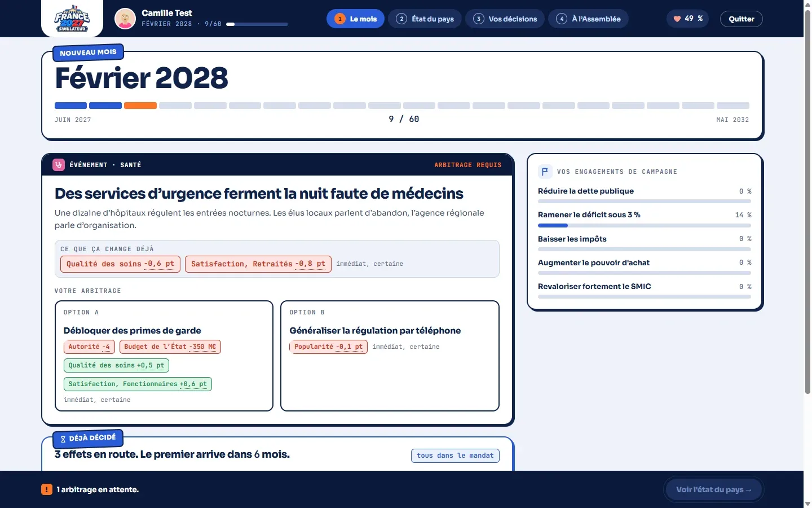Click the '3 effets en route' text
The height and width of the screenshot is (508, 812).
172,454
